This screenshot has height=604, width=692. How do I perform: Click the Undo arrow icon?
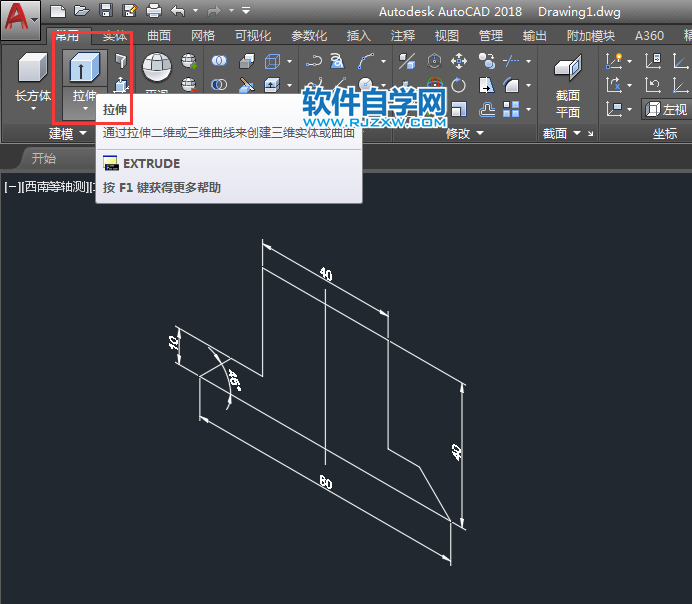tap(178, 11)
